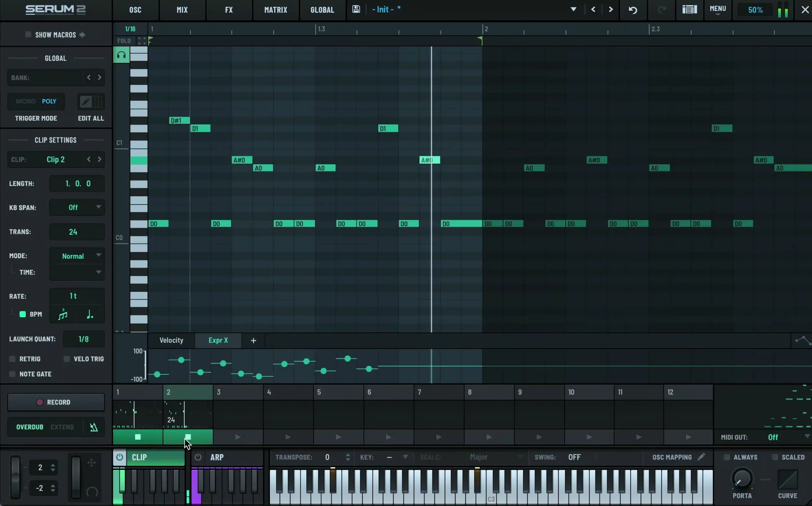
Task: Adjust the PORTA knob
Action: [742, 478]
